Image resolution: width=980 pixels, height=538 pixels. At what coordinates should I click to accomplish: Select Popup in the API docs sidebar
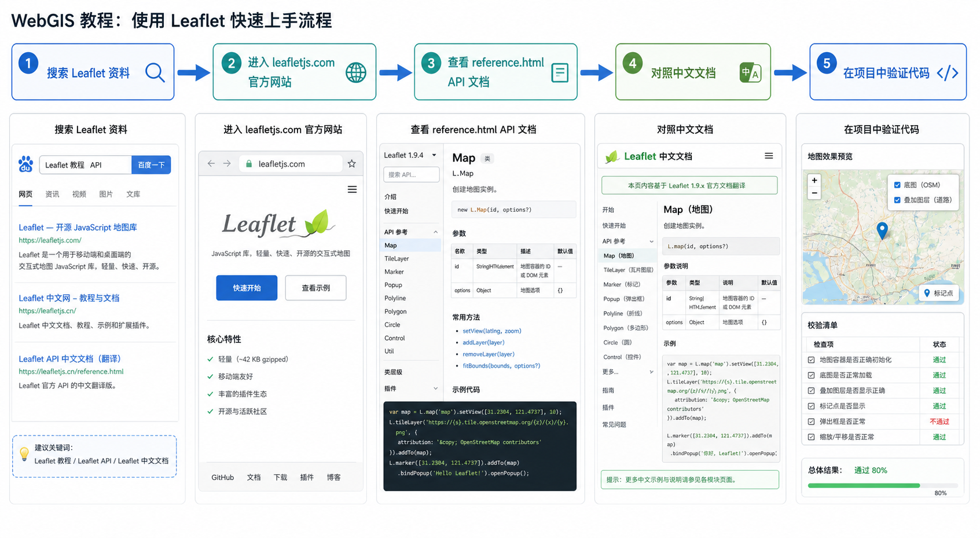(393, 285)
